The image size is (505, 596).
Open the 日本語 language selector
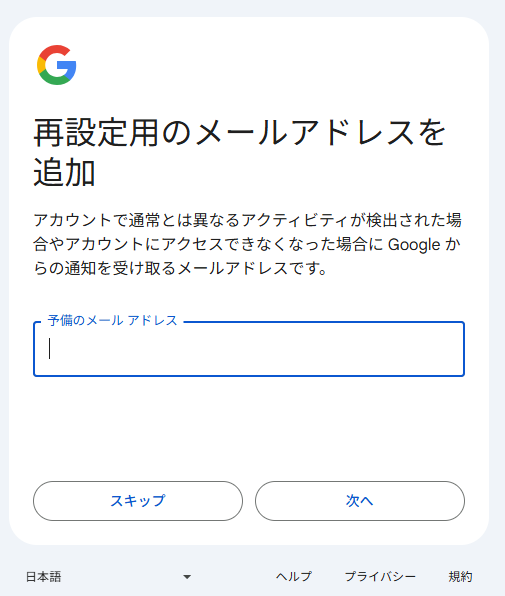[109, 577]
